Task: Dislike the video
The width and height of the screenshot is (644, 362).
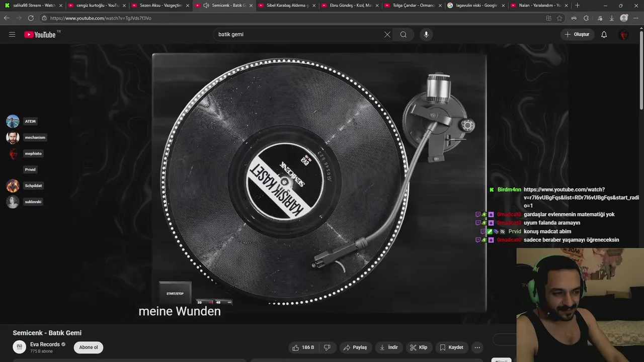Action: [x=327, y=347]
